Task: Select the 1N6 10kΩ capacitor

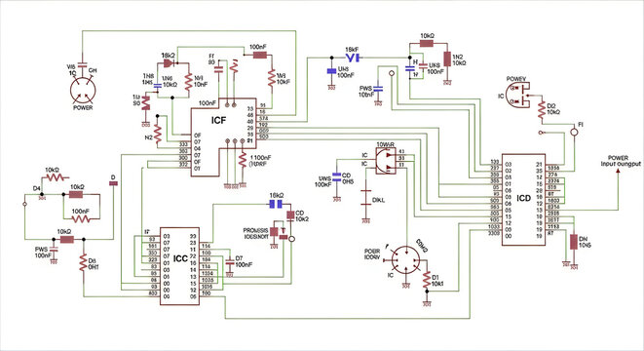Action: click(x=157, y=86)
